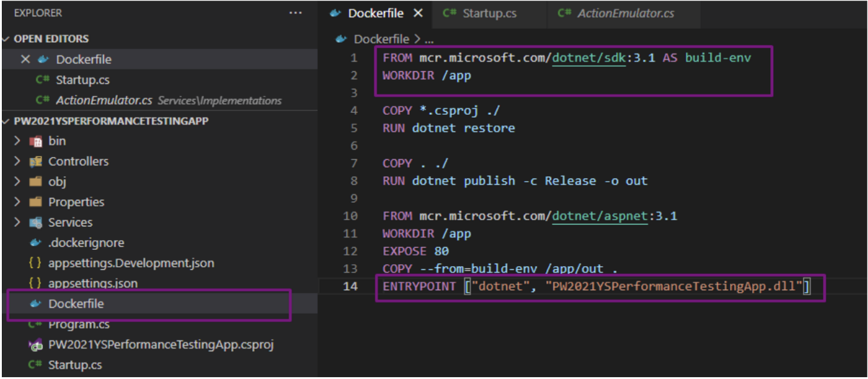The width and height of the screenshot is (868, 379).
Task: Switch to the ActionEmulator.cs editor tab
Action: click(624, 13)
